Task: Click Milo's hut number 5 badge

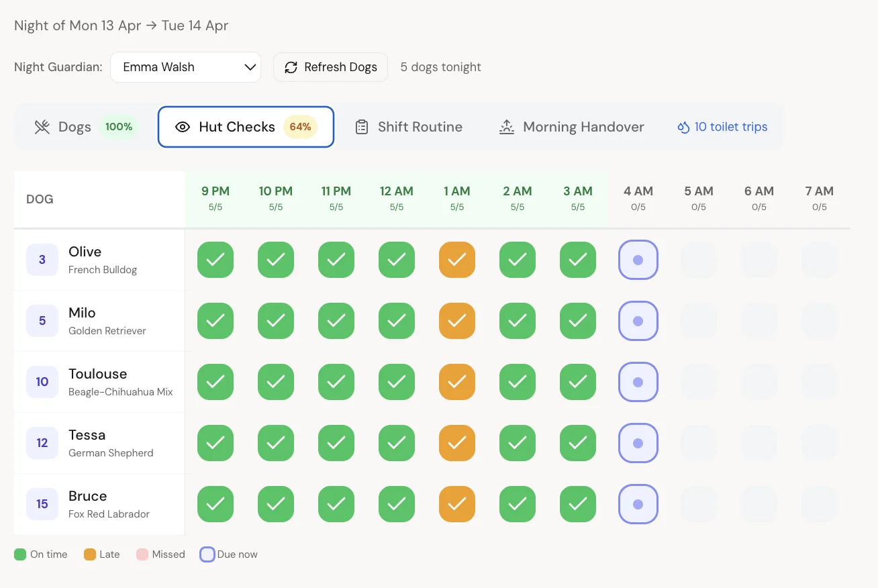Action: click(x=42, y=321)
